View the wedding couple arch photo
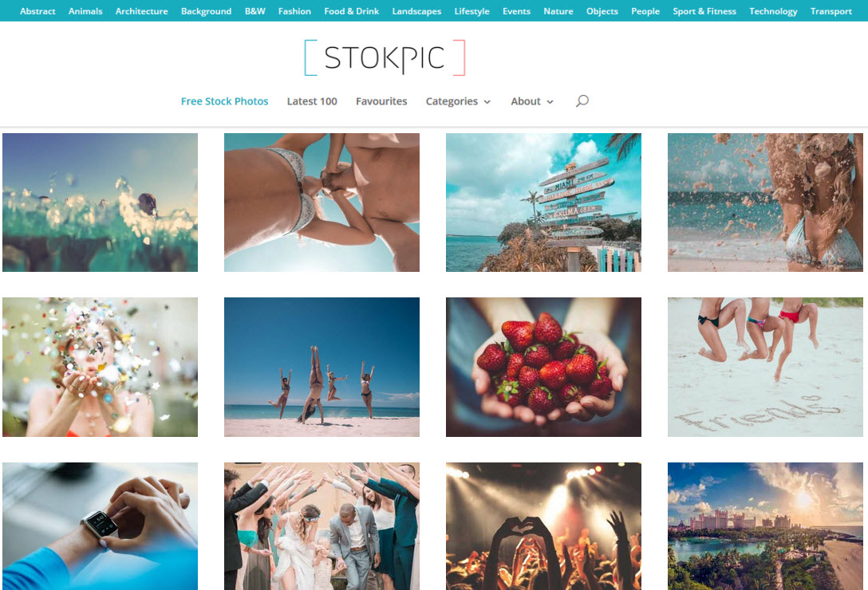This screenshot has height=590, width=868. 322,526
